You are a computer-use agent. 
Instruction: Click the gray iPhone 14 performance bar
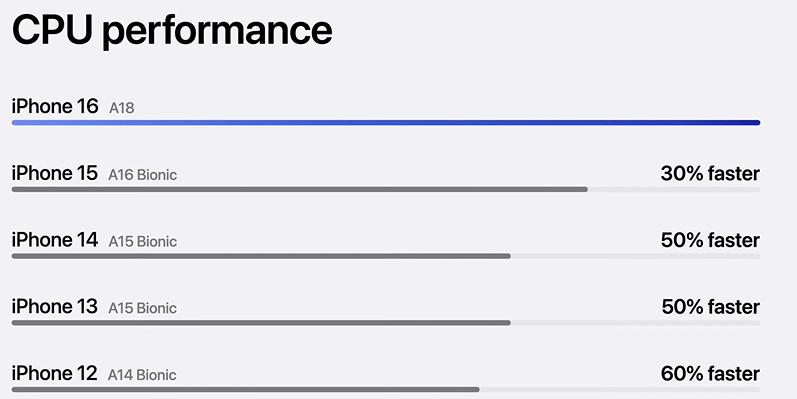point(261,256)
